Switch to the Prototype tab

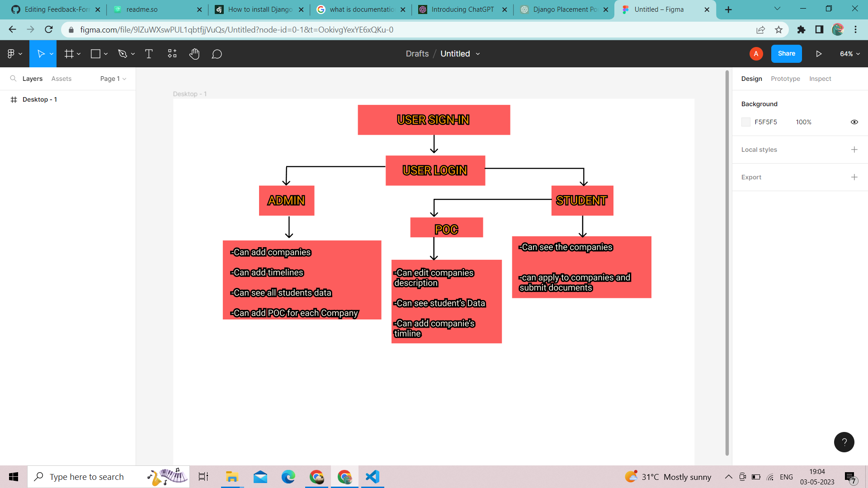pos(785,79)
